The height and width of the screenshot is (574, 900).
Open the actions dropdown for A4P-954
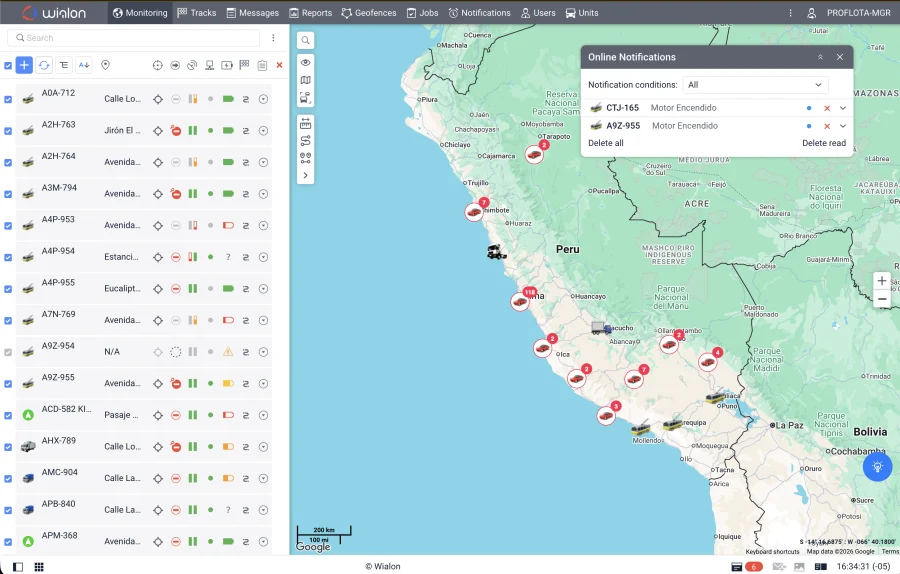coord(263,257)
